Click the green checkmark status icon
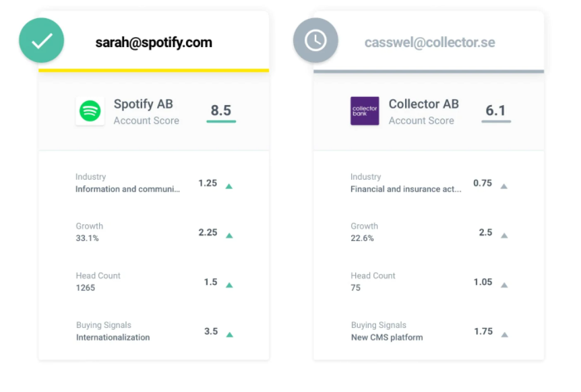581x392 pixels. click(x=42, y=40)
